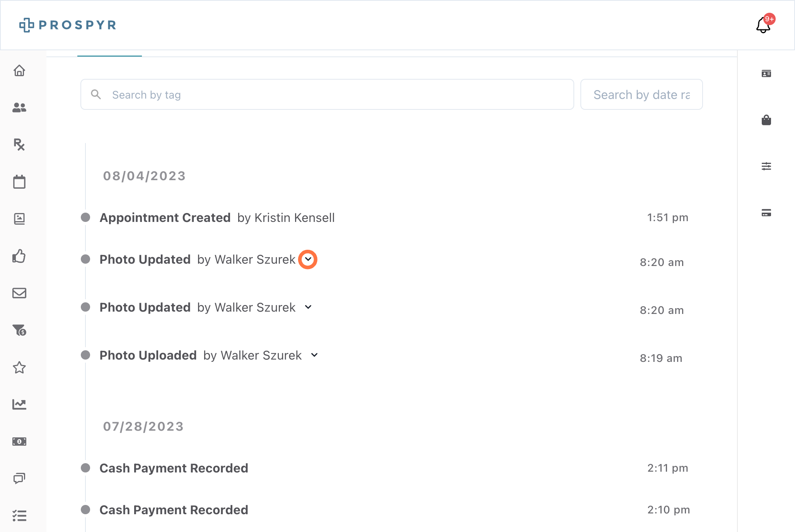Open the shopping bag icon
This screenshot has height=532, width=795.
766,120
